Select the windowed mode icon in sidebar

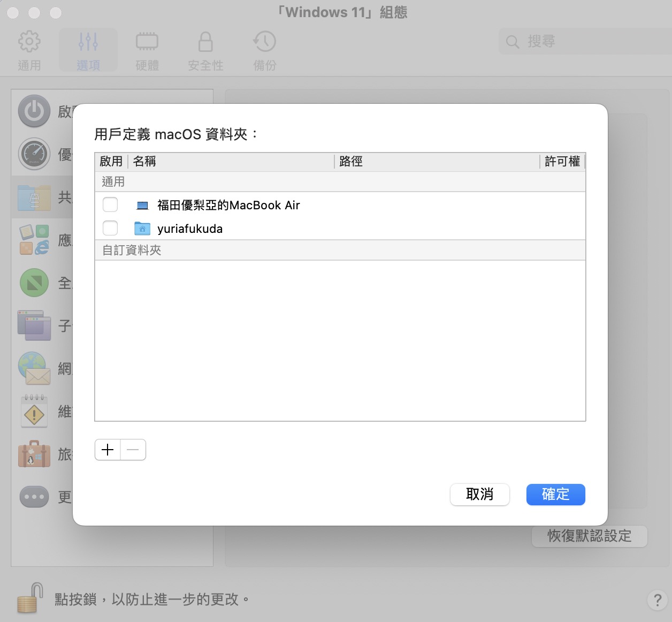tap(34, 325)
